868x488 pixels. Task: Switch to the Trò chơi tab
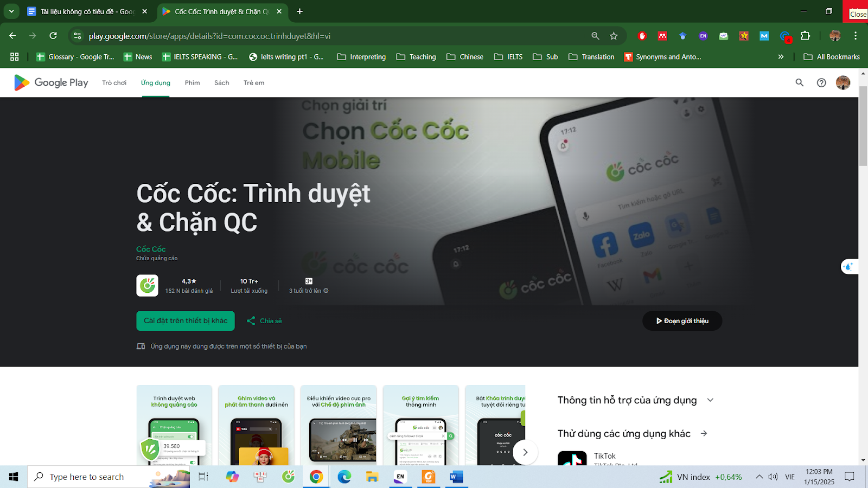tap(114, 83)
